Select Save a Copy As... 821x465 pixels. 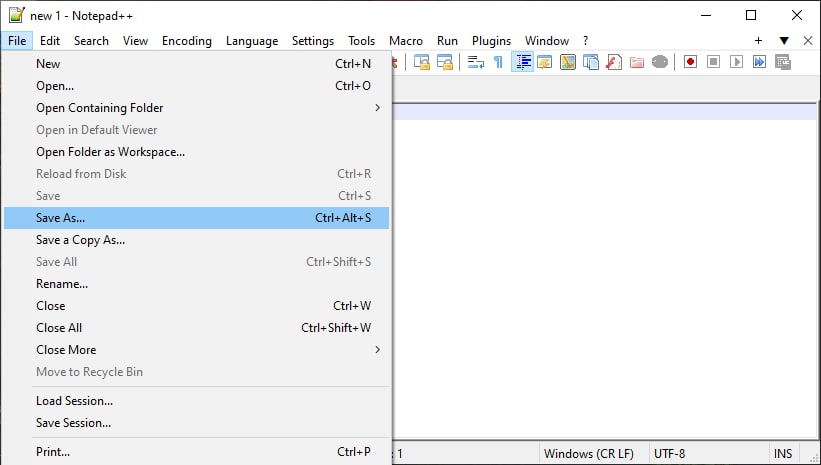point(196,240)
